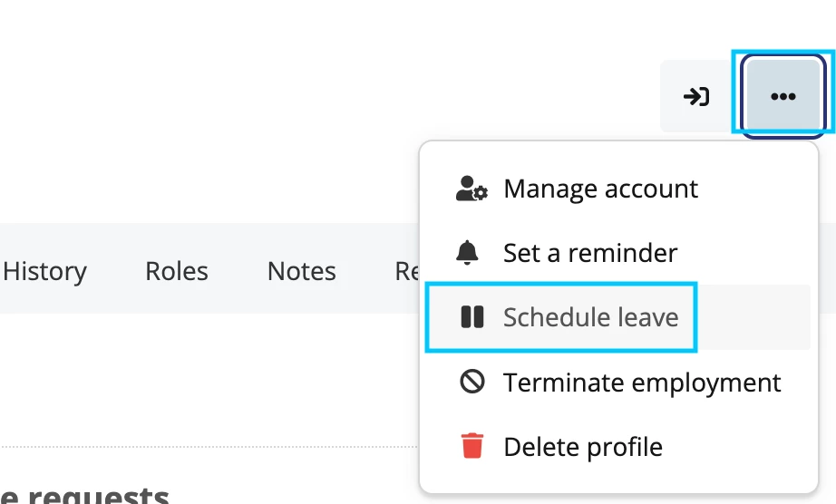Viewport: 836px width, 504px height.
Task: Click the bell icon for Set a reminder
Action: click(x=467, y=253)
